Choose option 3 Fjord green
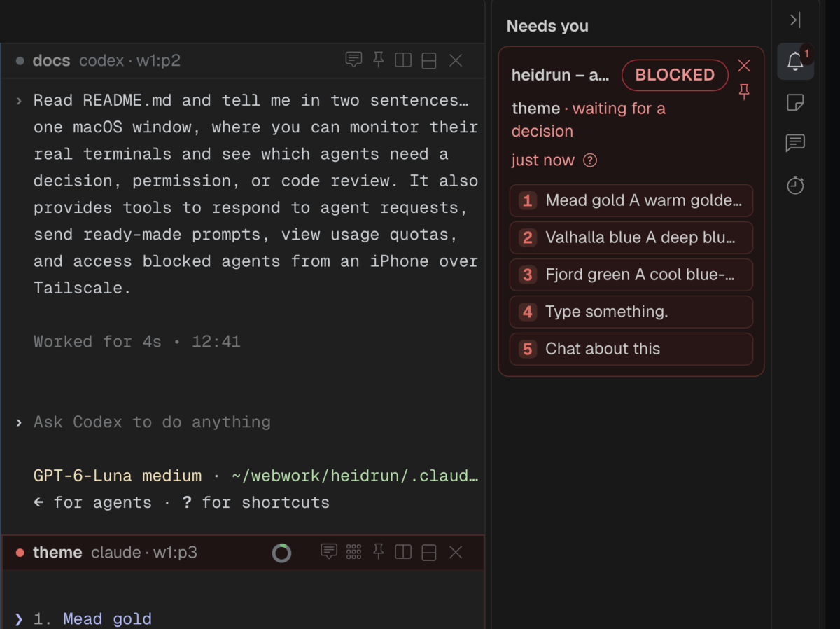Viewport: 840px width, 629px height. tap(631, 275)
